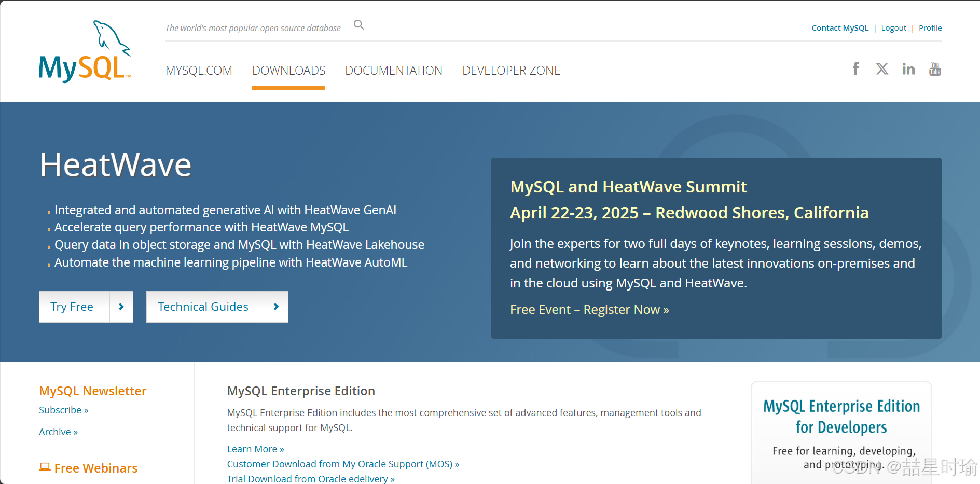Open MySQL LinkedIn icon

click(x=908, y=68)
